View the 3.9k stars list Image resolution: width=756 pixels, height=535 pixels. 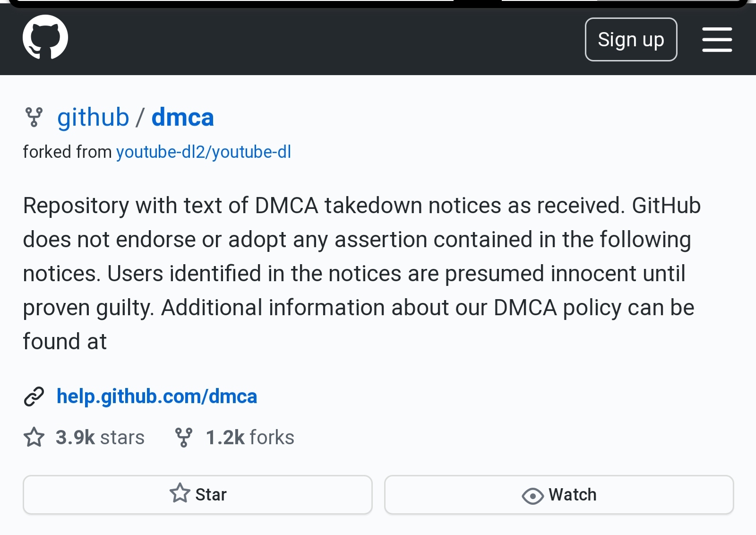100,438
